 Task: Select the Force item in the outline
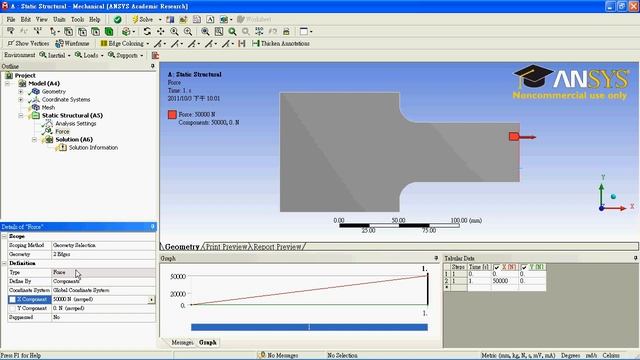[62, 131]
